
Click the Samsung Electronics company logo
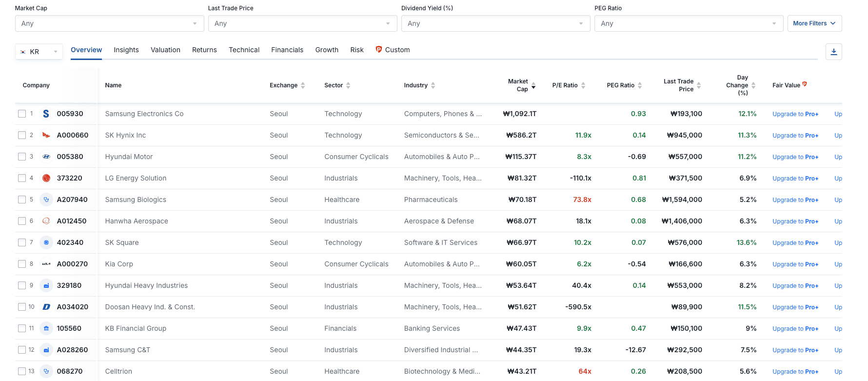(x=46, y=114)
